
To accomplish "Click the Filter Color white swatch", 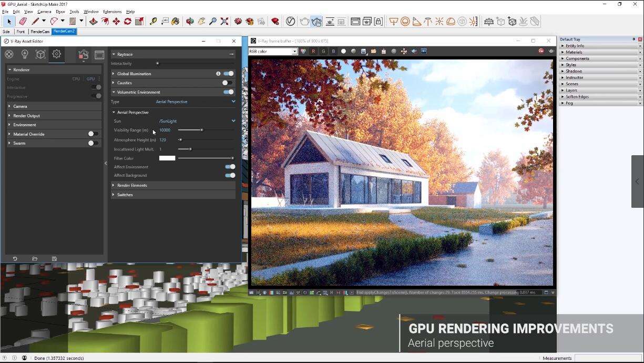I will click(x=167, y=158).
